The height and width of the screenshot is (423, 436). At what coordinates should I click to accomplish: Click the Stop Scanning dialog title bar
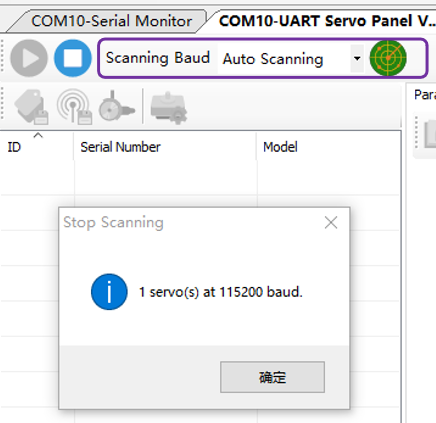tap(190, 222)
